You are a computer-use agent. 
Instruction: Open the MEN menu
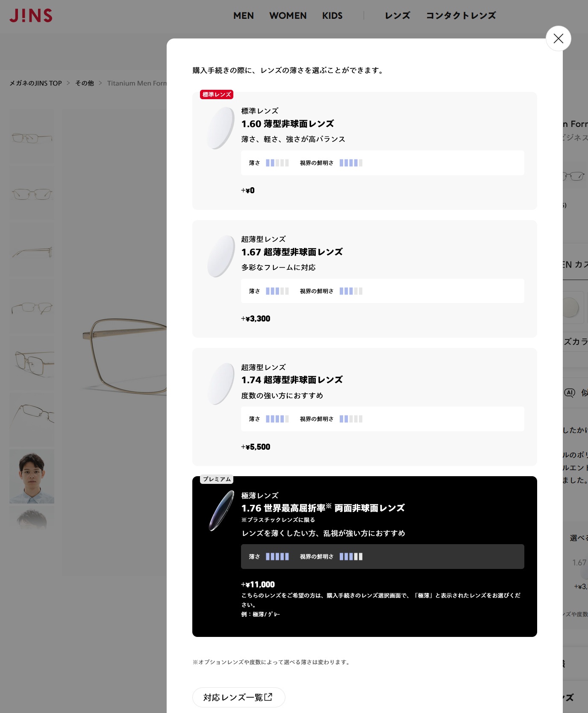[x=243, y=16]
